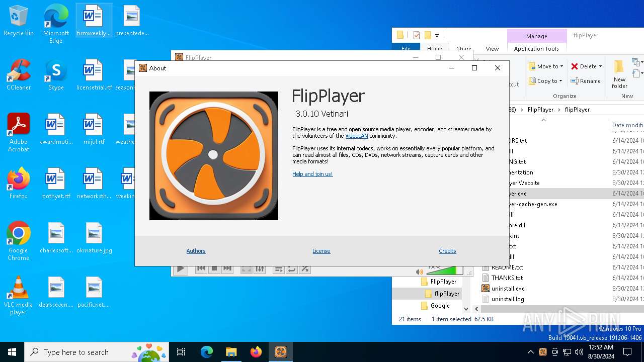Select the Manage contextual tab
644x362 pixels.
pos(537,36)
